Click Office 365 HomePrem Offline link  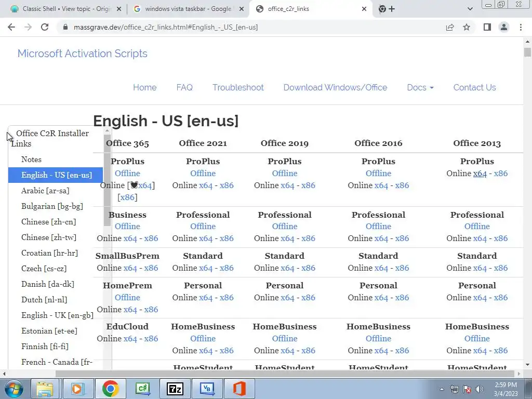[x=127, y=298]
